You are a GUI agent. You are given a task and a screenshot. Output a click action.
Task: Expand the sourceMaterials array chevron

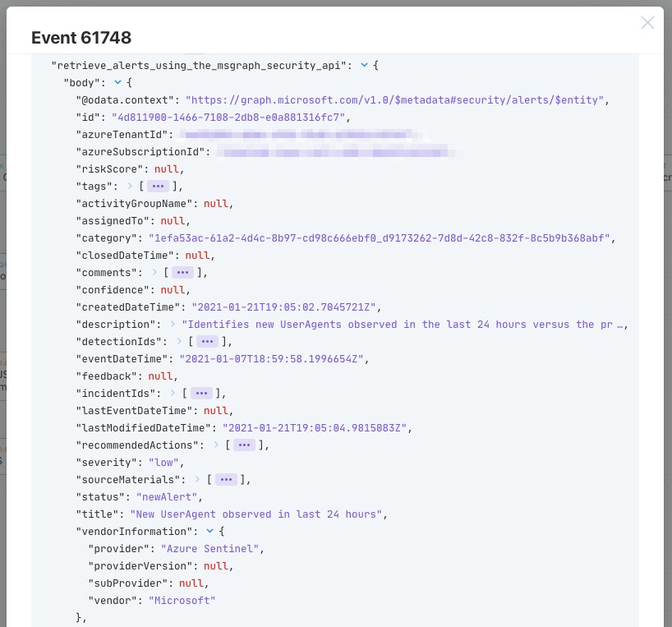(x=197, y=480)
